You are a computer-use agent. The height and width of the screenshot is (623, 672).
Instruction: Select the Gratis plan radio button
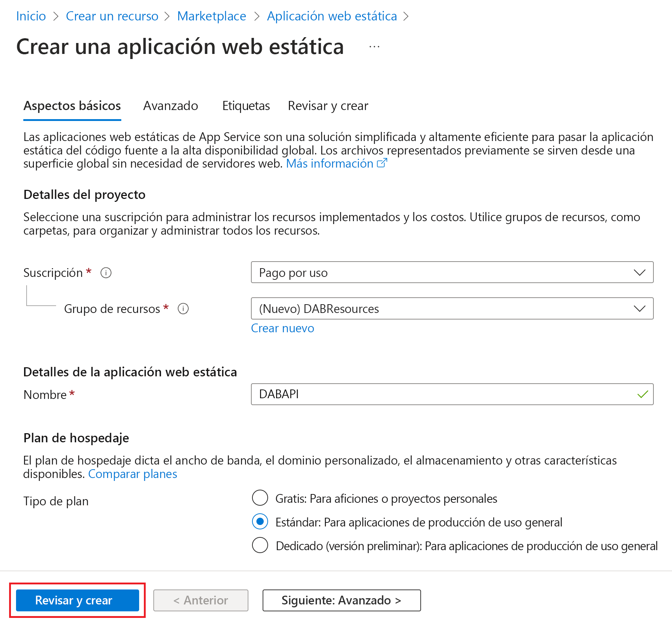click(260, 498)
